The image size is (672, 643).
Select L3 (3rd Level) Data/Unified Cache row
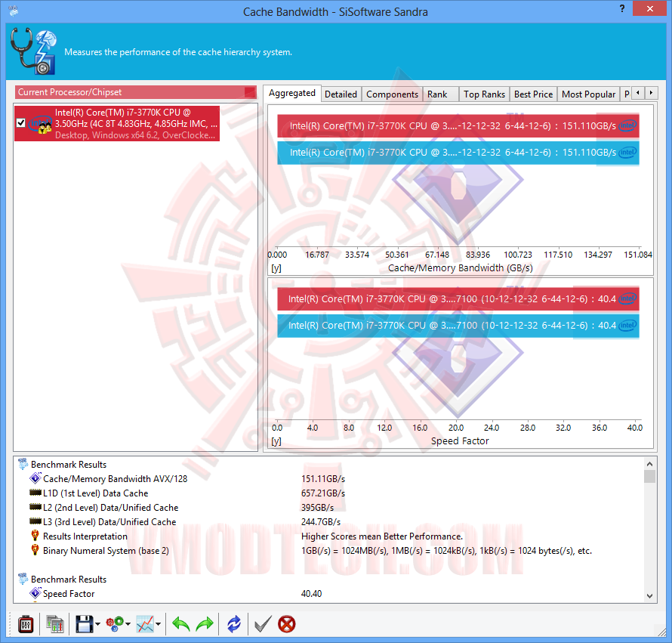point(109,522)
